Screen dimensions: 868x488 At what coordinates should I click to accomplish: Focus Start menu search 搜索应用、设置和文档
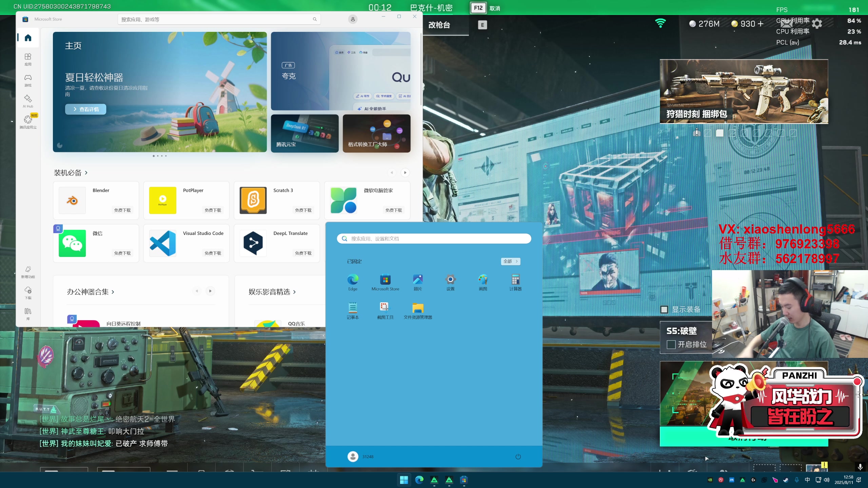click(434, 239)
